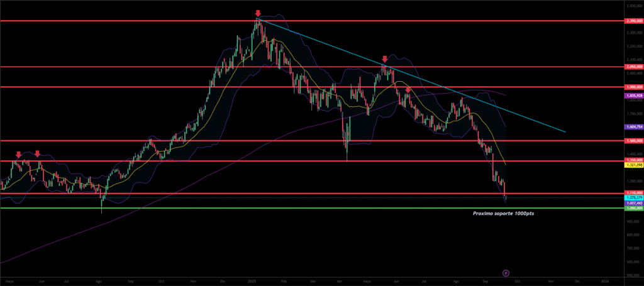This screenshot has height=286, width=644.
Task: Select the second red arrow from the left
Action: pyautogui.click(x=38, y=153)
